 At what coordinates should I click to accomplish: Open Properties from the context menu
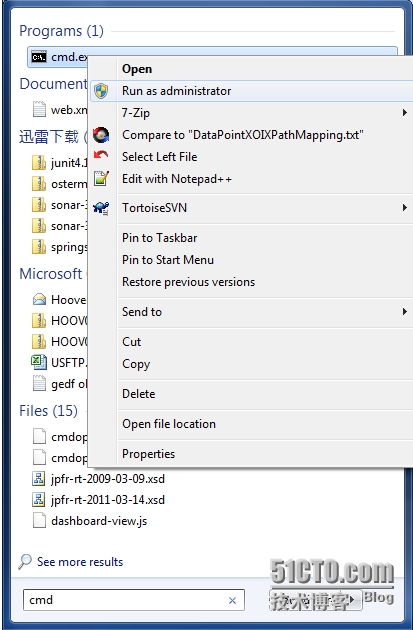coord(149,454)
